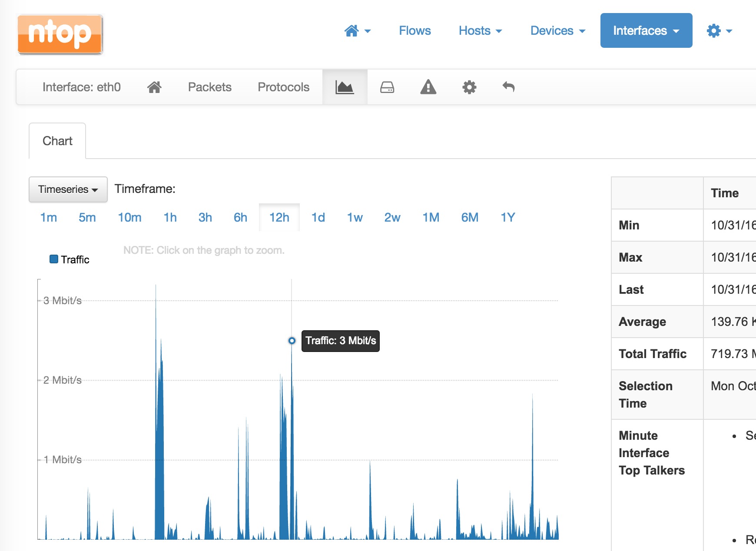Click the back arrow icon

[x=508, y=87]
